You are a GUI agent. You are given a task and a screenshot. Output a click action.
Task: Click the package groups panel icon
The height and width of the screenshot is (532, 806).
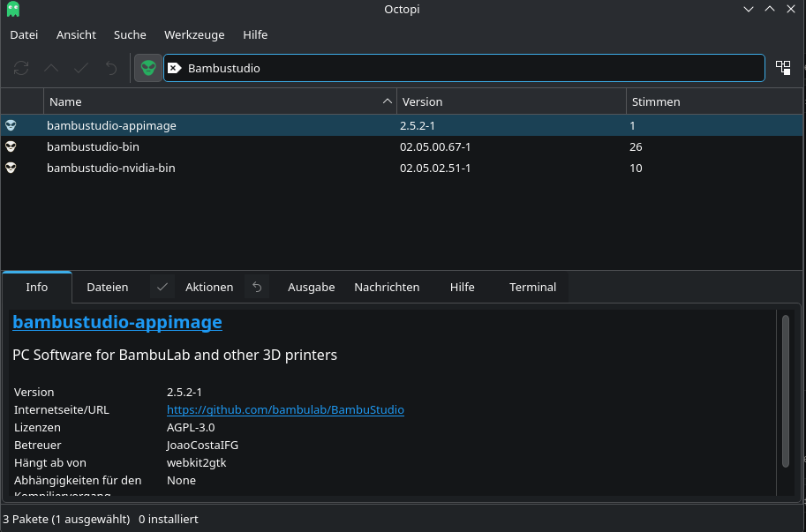[x=783, y=68]
